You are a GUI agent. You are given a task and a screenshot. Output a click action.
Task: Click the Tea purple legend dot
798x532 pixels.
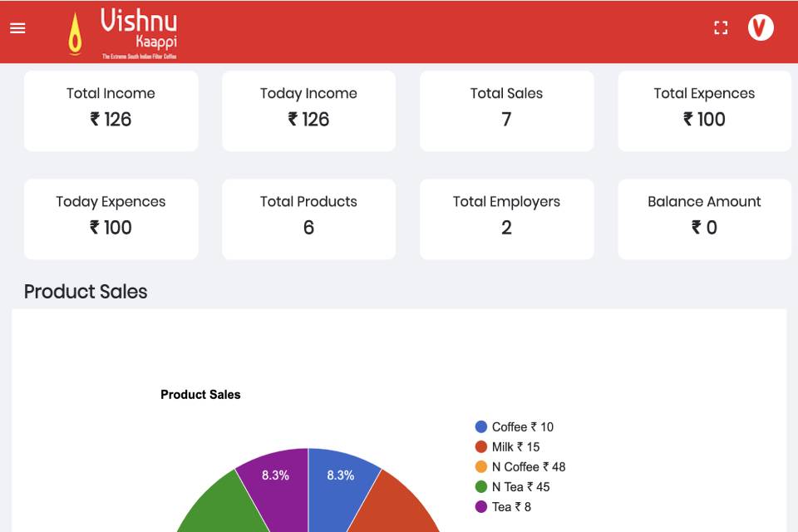point(480,507)
